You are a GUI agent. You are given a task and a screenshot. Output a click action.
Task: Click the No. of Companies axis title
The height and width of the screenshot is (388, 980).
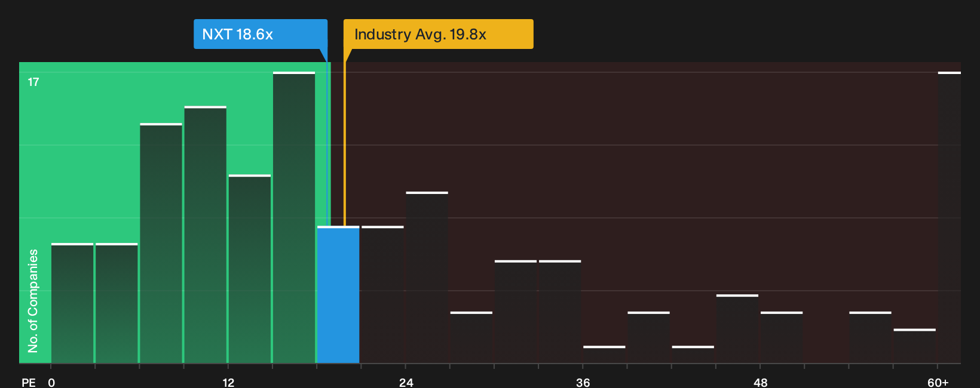coord(33,300)
